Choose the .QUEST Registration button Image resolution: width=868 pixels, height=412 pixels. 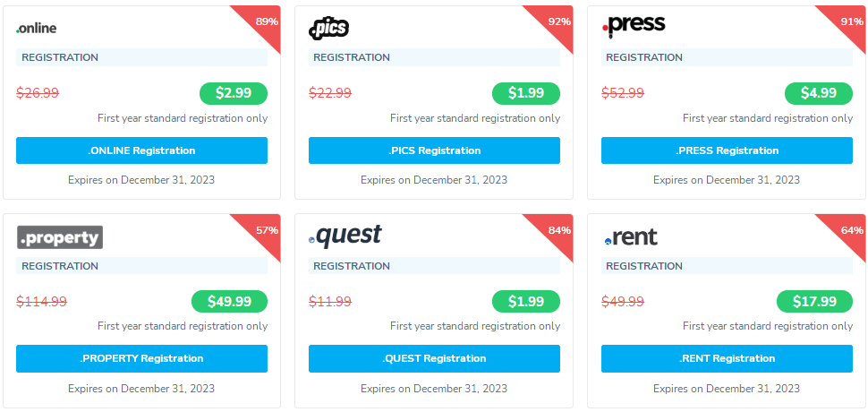[434, 358]
